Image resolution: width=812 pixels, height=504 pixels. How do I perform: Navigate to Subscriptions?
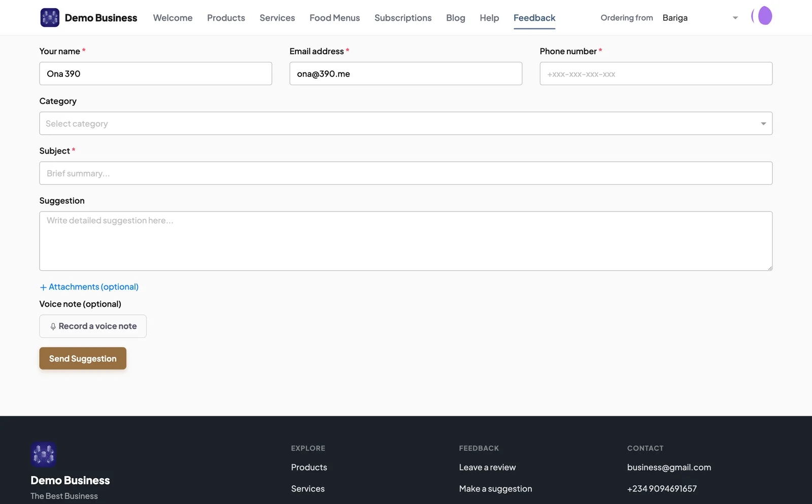coord(403,18)
